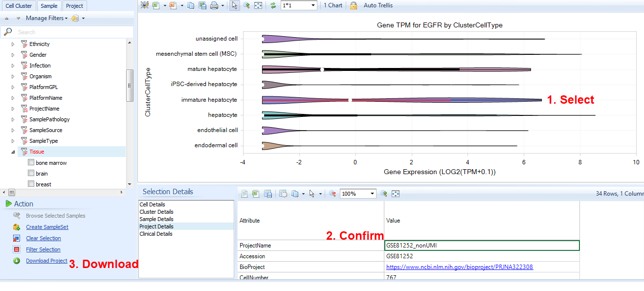Click the chart print icon
The height and width of the screenshot is (291, 644).
click(x=214, y=5)
